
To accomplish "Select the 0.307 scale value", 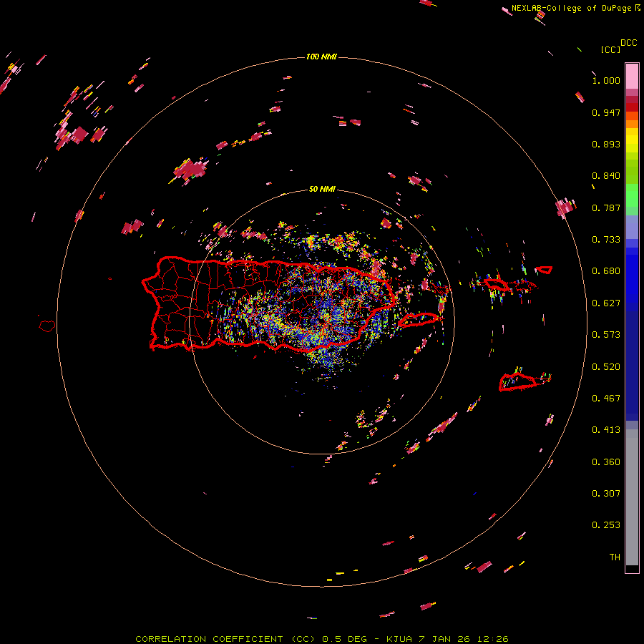I will coord(606,494).
